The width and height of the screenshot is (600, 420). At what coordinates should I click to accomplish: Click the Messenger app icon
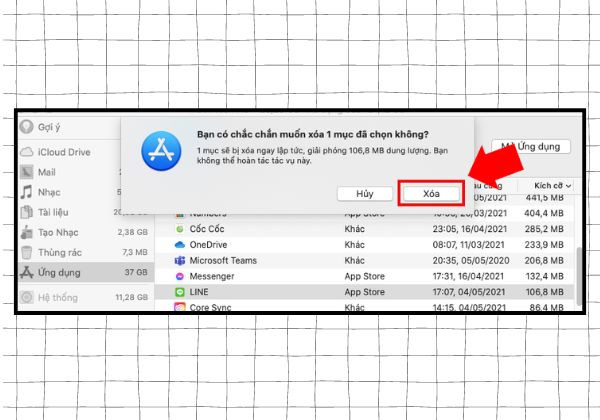179,276
